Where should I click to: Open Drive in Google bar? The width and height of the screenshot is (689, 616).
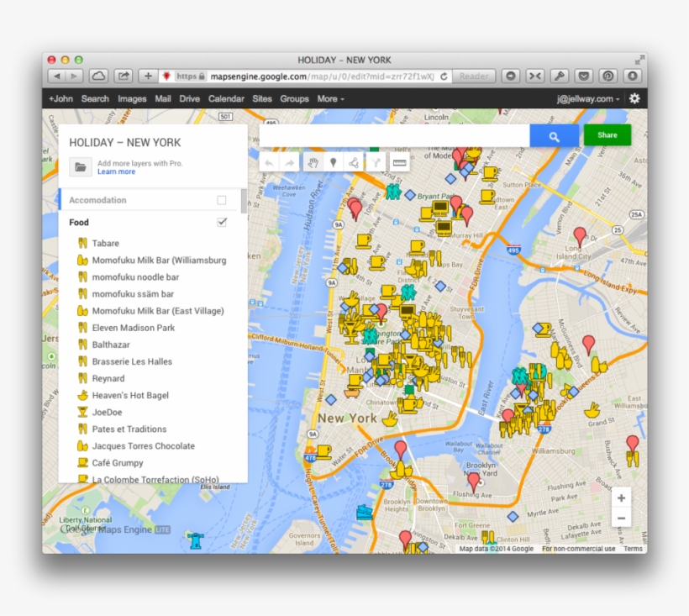tap(189, 99)
